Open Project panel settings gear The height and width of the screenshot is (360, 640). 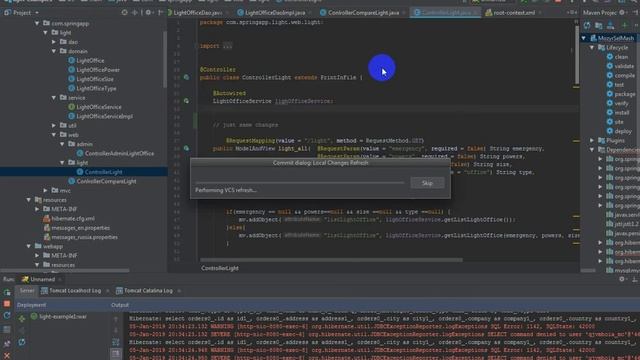point(149,13)
